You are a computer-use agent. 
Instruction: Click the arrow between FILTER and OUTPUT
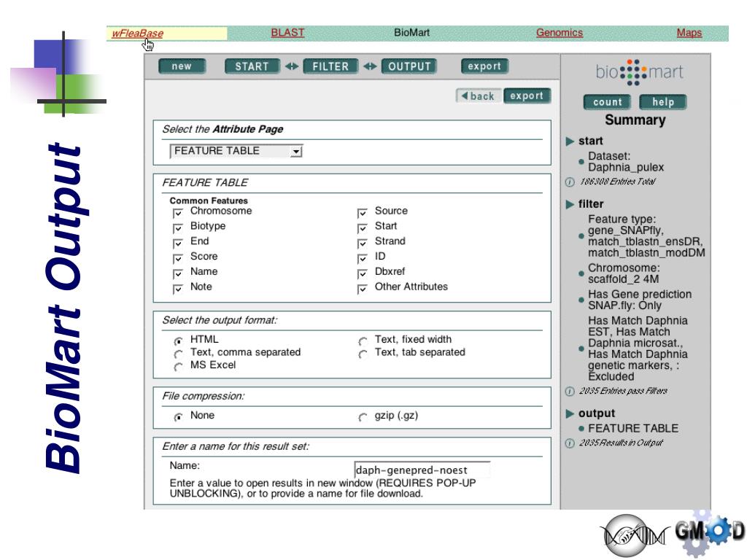click(370, 66)
